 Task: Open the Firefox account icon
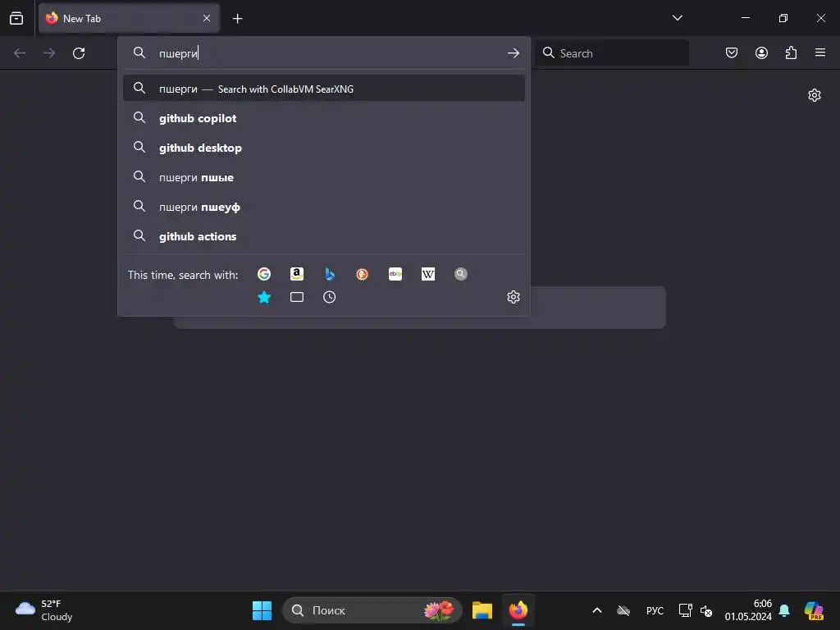[761, 53]
